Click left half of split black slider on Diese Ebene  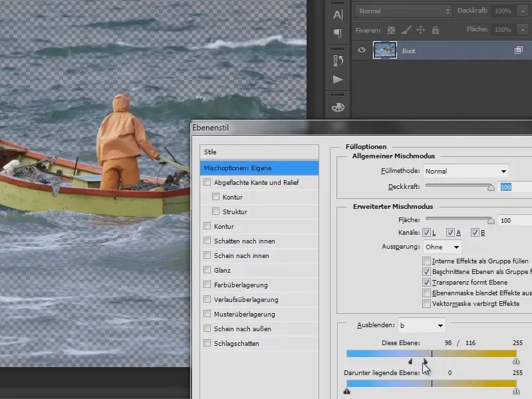click(410, 361)
